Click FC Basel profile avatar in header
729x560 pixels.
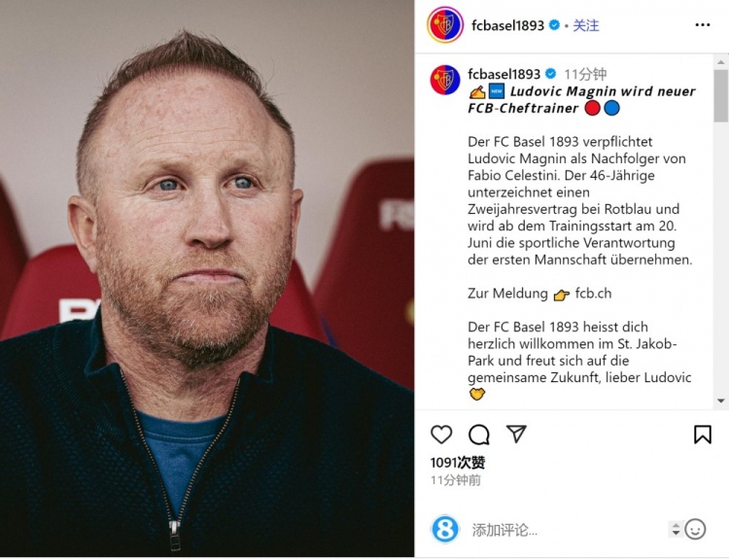pyautogui.click(x=445, y=24)
